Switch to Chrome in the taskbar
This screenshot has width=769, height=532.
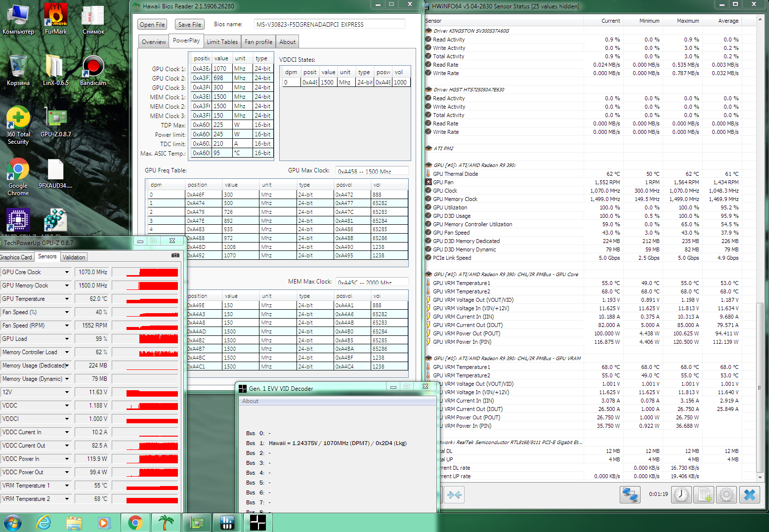tap(135, 523)
